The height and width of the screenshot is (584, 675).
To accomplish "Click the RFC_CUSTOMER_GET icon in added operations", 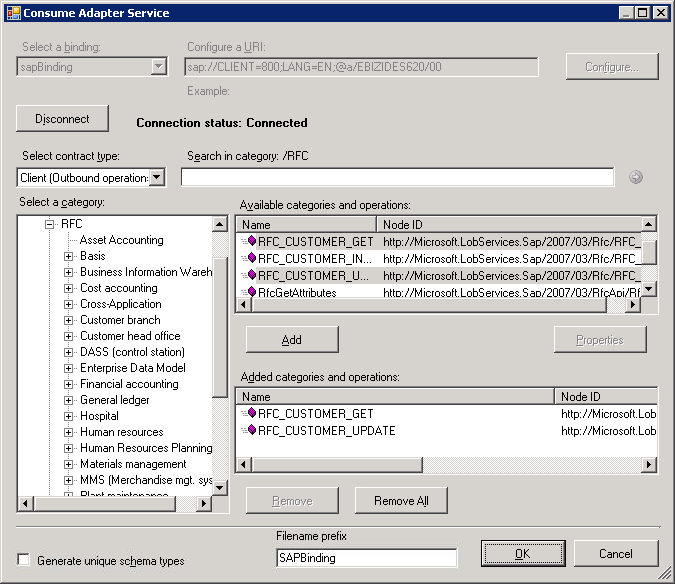I will [x=249, y=413].
